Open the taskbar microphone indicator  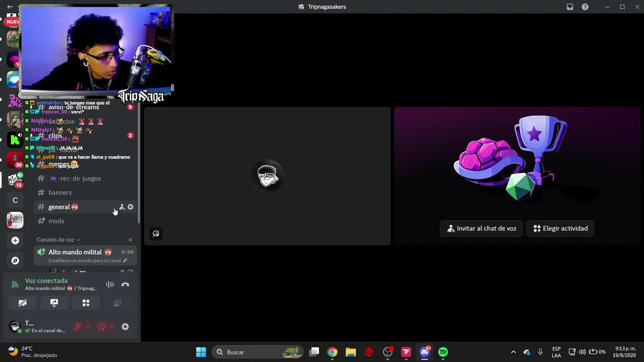tap(540, 352)
